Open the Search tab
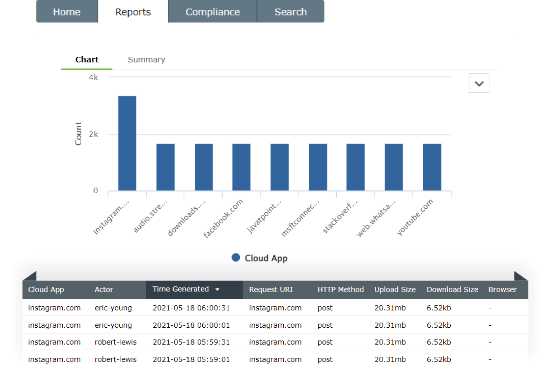This screenshot has height=377, width=551. click(x=291, y=12)
